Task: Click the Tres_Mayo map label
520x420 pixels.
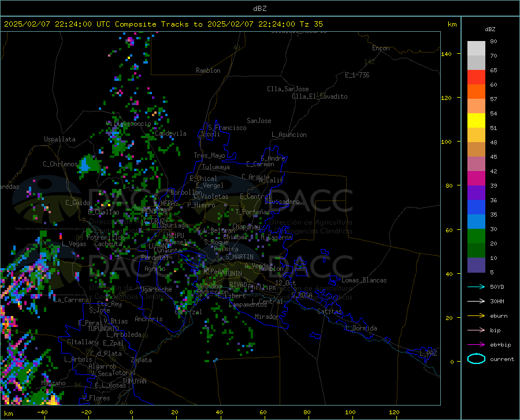Action: [x=209, y=155]
